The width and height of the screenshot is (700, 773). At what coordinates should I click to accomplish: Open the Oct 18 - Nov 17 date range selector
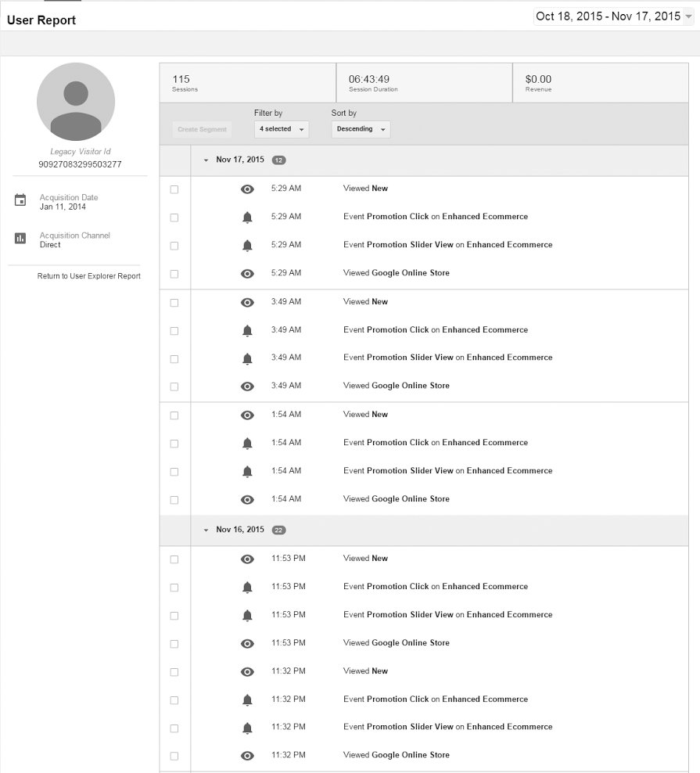tap(611, 16)
